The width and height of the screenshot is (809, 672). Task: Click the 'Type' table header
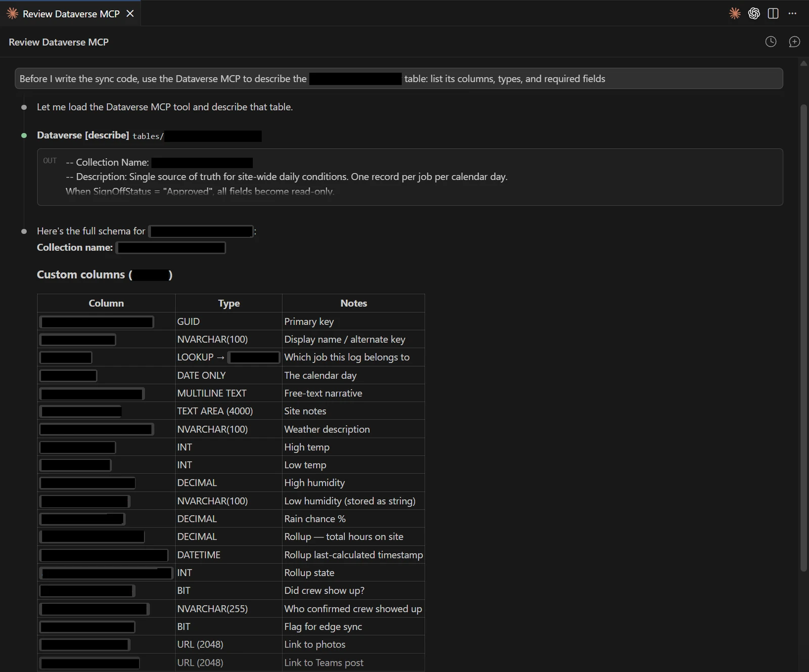coord(229,303)
